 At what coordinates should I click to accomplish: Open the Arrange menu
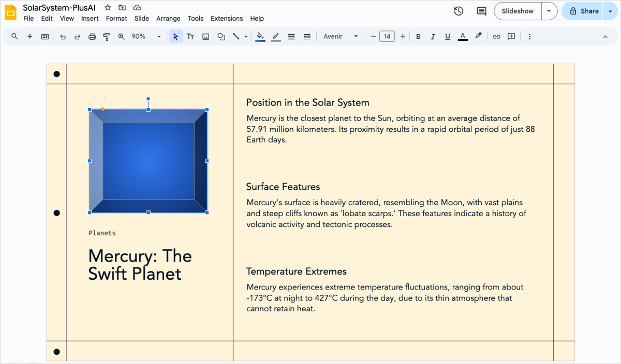[x=168, y=19]
